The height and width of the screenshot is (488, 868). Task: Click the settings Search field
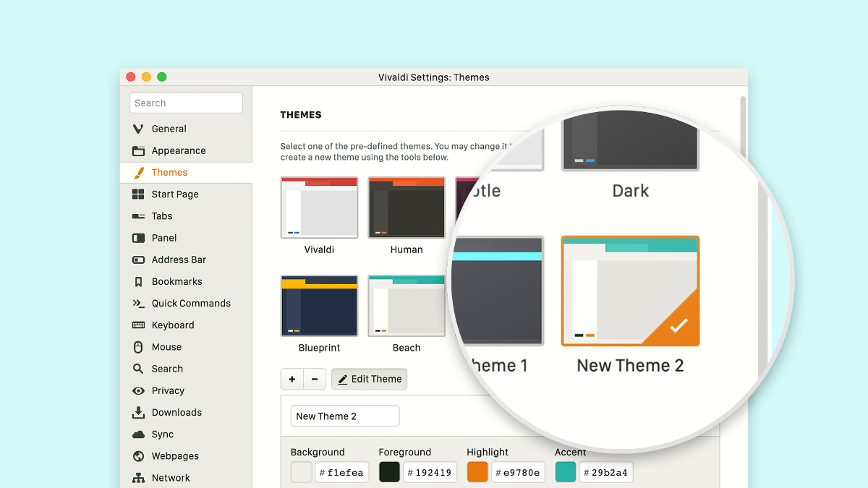point(186,103)
